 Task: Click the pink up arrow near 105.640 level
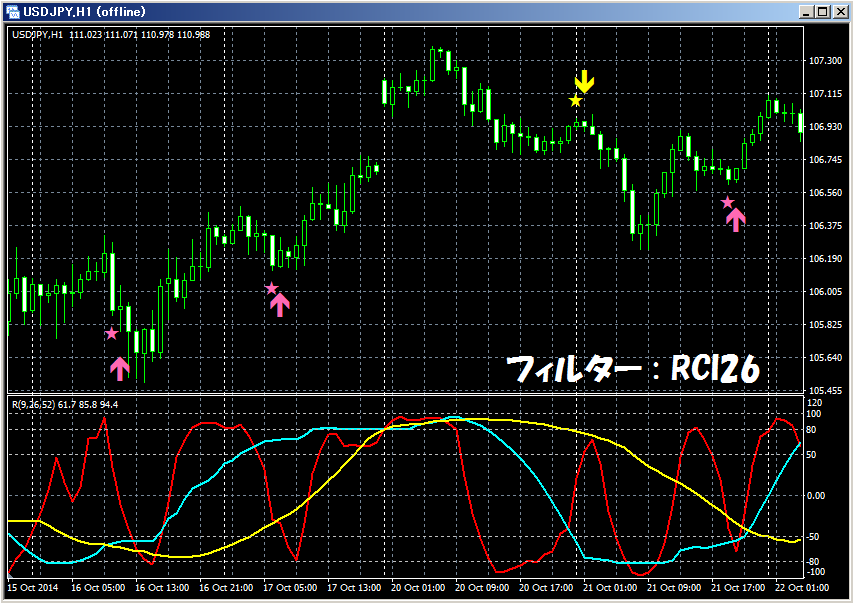pyautogui.click(x=120, y=368)
